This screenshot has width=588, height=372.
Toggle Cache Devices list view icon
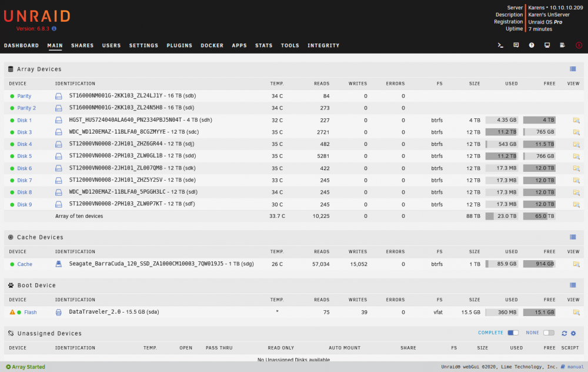pos(573,237)
